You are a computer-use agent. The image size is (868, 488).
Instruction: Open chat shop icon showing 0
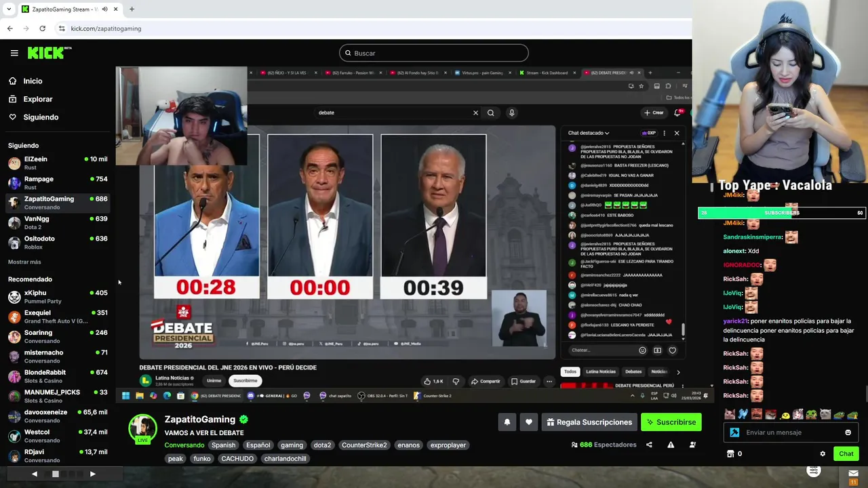click(x=734, y=454)
